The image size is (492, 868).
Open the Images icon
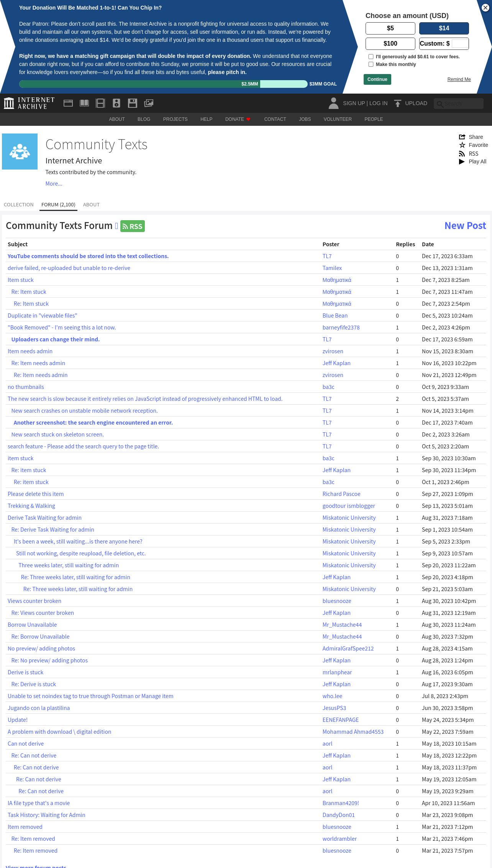pos(149,103)
